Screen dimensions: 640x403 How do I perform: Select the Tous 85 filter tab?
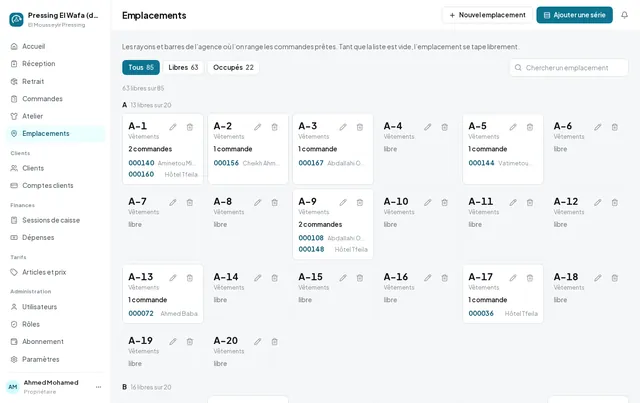pyautogui.click(x=141, y=67)
